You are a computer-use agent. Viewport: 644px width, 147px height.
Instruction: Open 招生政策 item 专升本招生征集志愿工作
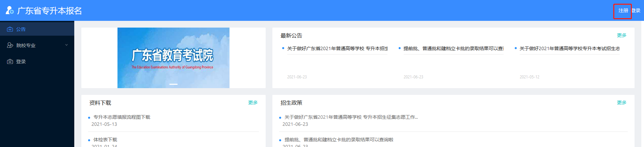[351, 117]
